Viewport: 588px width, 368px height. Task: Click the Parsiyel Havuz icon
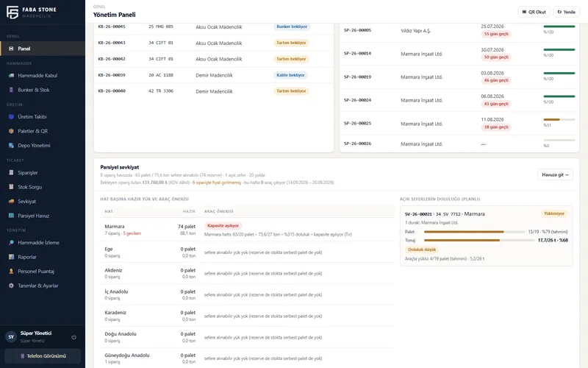pos(11,216)
